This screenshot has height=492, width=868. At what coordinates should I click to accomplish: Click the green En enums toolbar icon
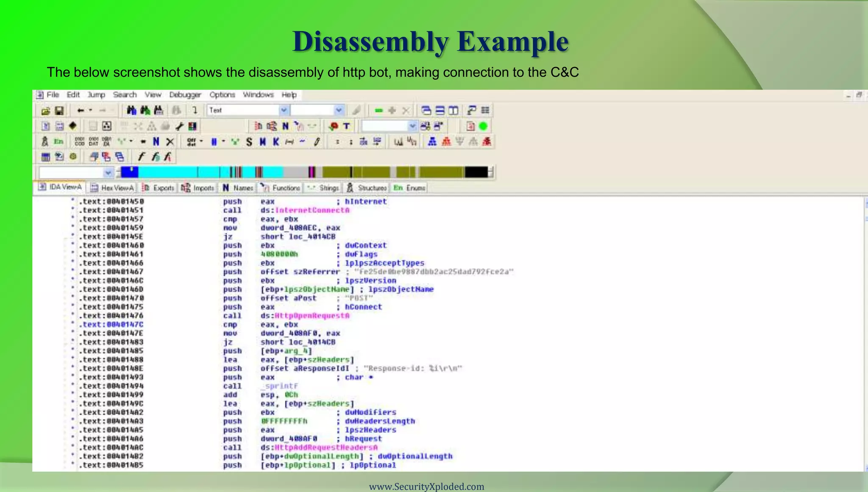pyautogui.click(x=58, y=142)
